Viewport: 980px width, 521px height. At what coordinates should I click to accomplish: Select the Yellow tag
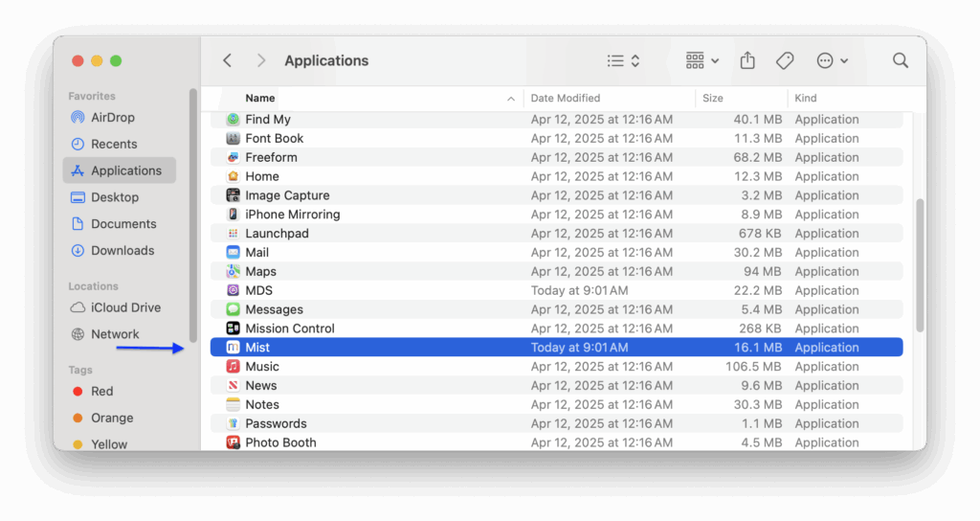120,444
